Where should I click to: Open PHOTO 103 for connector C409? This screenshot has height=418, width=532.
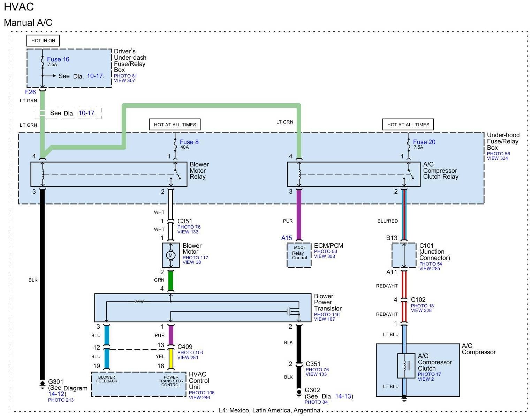190,352
